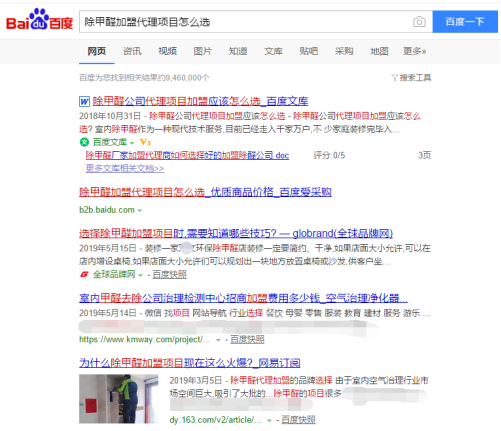This screenshot has width=501, height=431.
Task: Click the Baidu paw logo
Action: (x=39, y=20)
